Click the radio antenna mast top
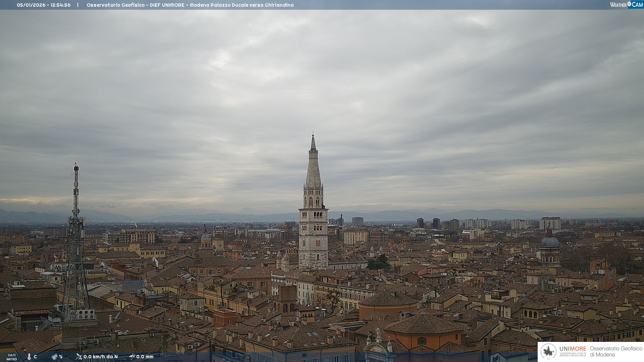This screenshot has width=644, height=362. [x=76, y=168]
